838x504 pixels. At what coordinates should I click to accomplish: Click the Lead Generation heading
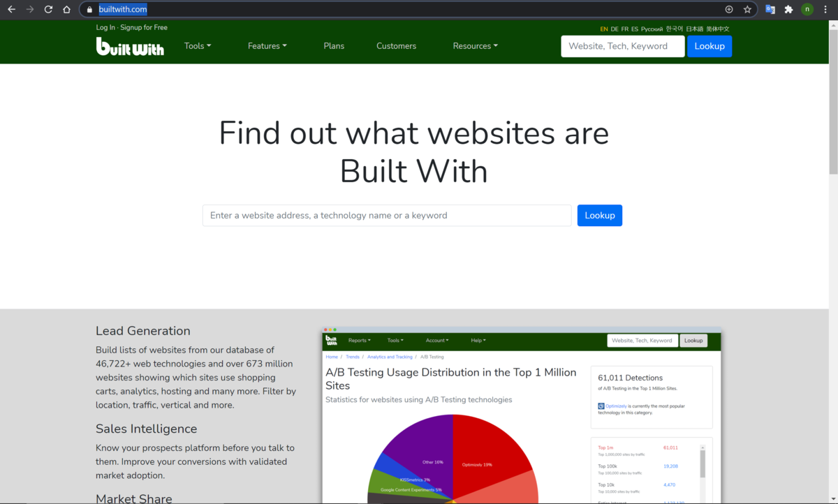143,331
